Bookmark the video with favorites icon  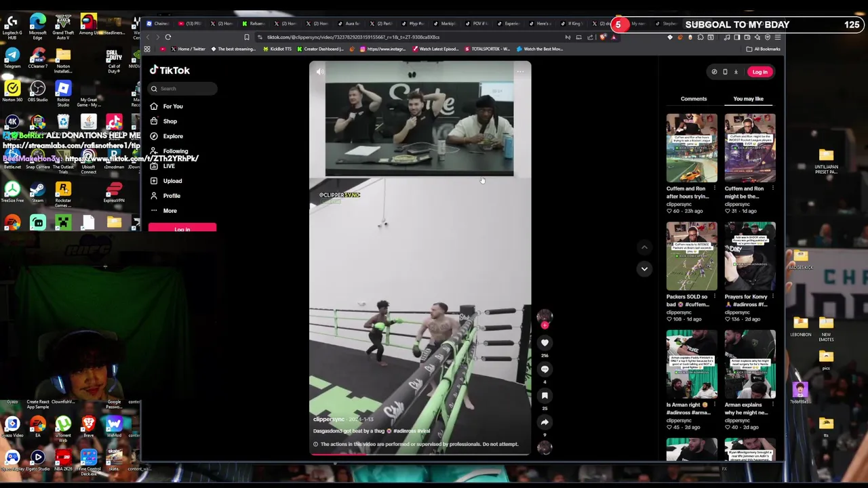[x=545, y=395]
